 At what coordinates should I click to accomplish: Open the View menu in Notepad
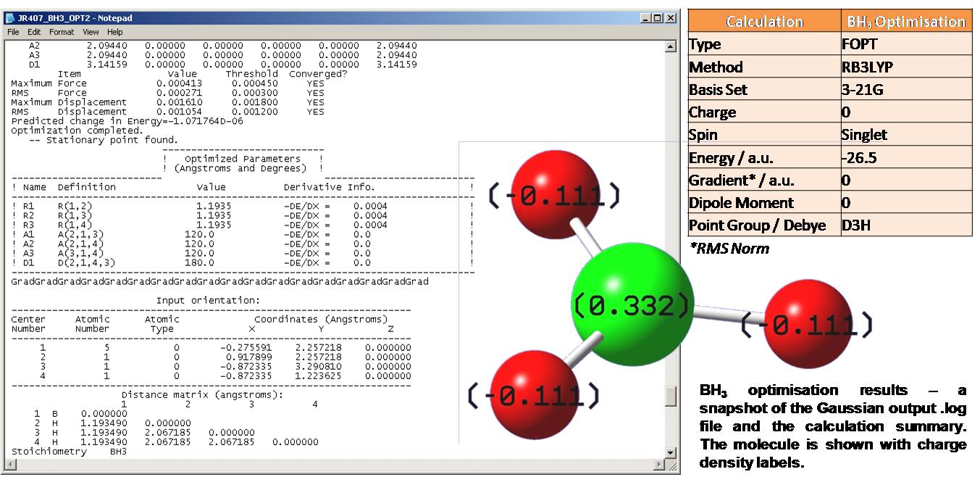coord(91,32)
